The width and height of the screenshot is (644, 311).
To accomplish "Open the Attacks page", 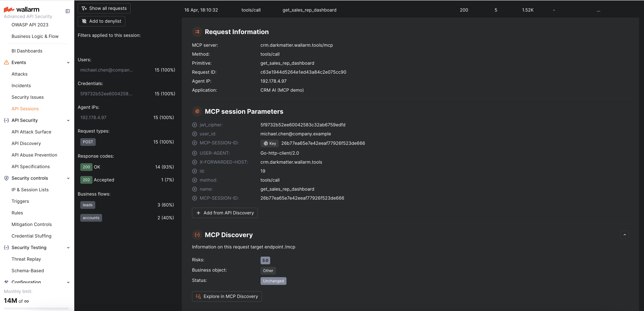I will 19,74.
